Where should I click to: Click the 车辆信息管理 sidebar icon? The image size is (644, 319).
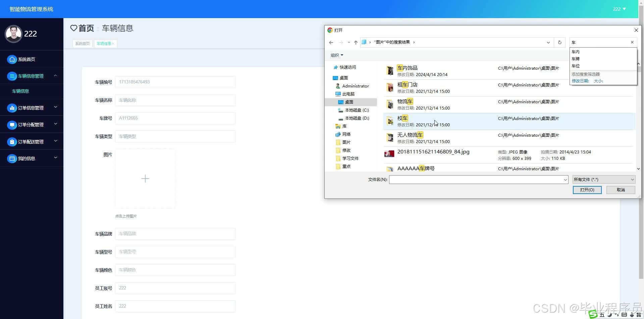[12, 76]
